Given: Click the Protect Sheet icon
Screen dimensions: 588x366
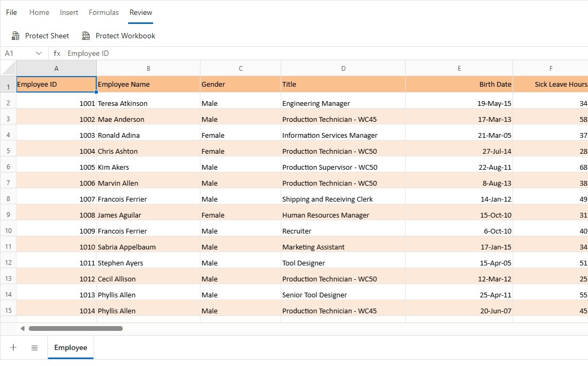Looking at the screenshot, I should [16, 36].
